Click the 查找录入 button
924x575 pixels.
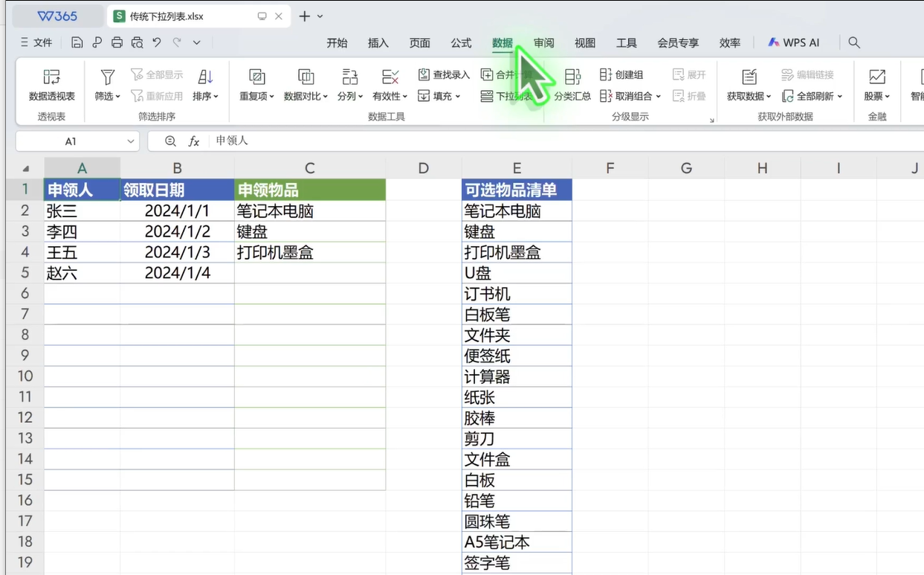coord(444,74)
